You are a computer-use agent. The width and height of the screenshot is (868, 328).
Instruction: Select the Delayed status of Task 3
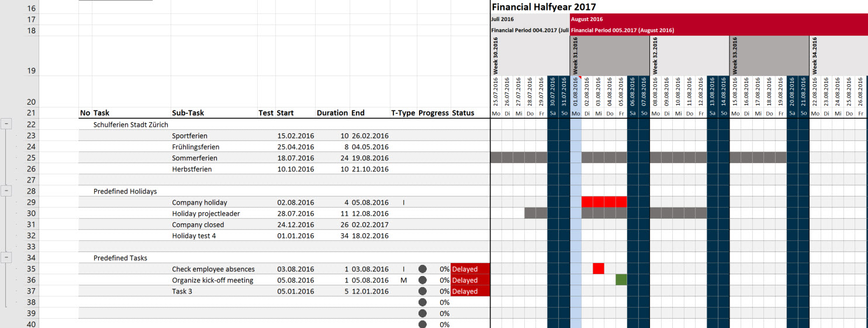[x=470, y=291]
